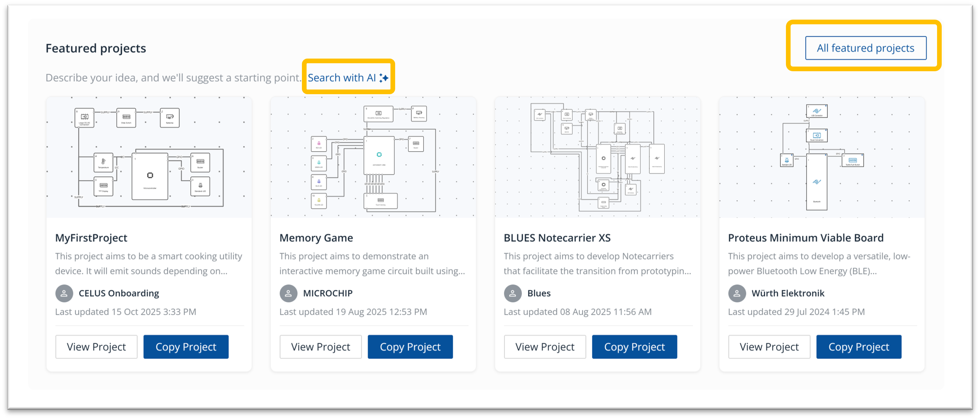Screen dimensions: 980x419
Task: Click Blues author avatar icon
Action: click(512, 293)
